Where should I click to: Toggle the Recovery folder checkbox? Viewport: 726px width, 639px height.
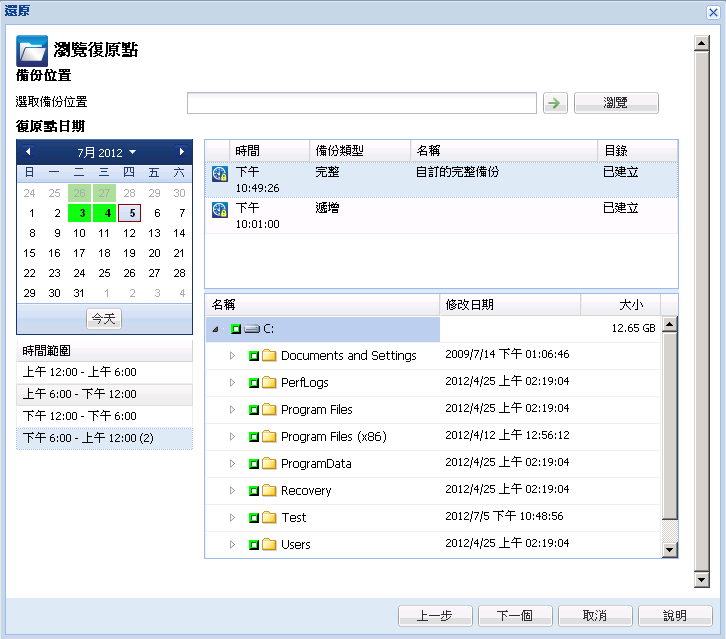click(x=254, y=491)
